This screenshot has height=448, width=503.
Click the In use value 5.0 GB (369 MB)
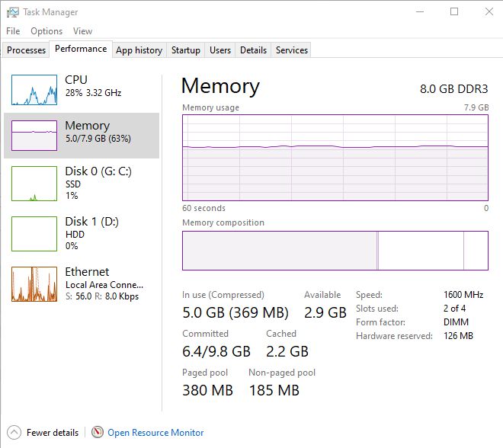pyautogui.click(x=235, y=312)
